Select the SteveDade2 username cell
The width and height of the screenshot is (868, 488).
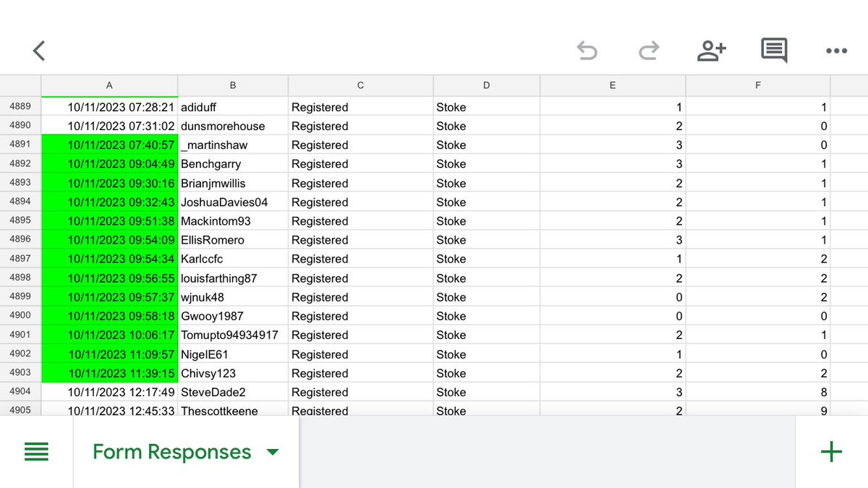[x=233, y=392]
